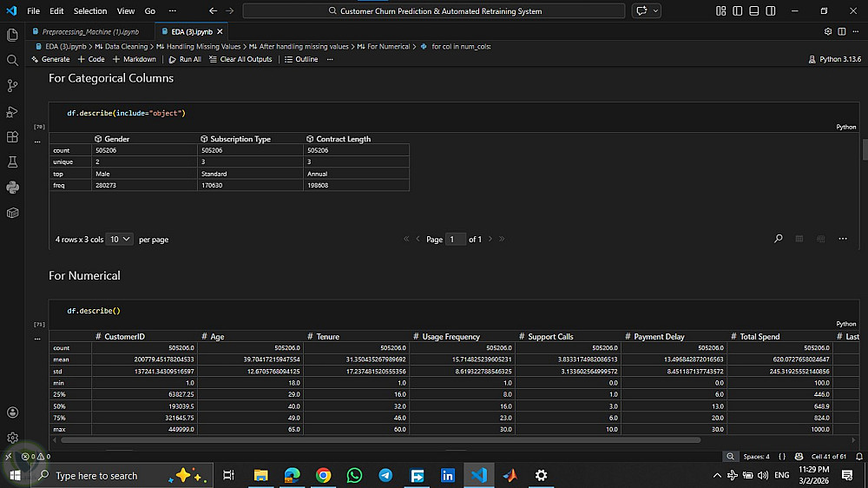Open the rows per page dropdown
This screenshot has width=868, height=488.
click(120, 239)
